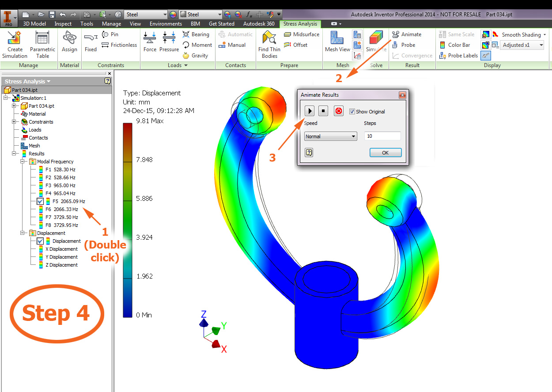Image resolution: width=552 pixels, height=392 pixels.
Task: Collapse the Modal Frequency node
Action: point(23,162)
